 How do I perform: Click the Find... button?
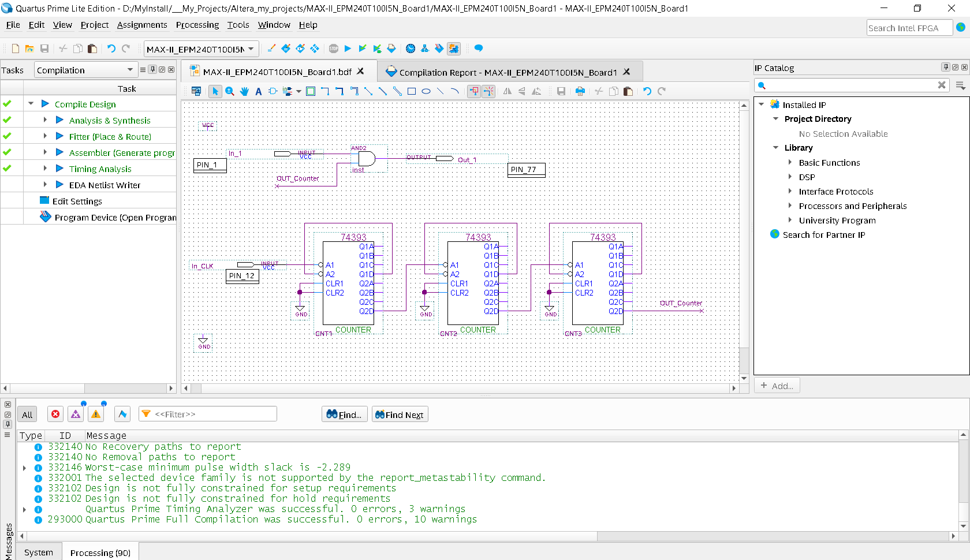[345, 415]
